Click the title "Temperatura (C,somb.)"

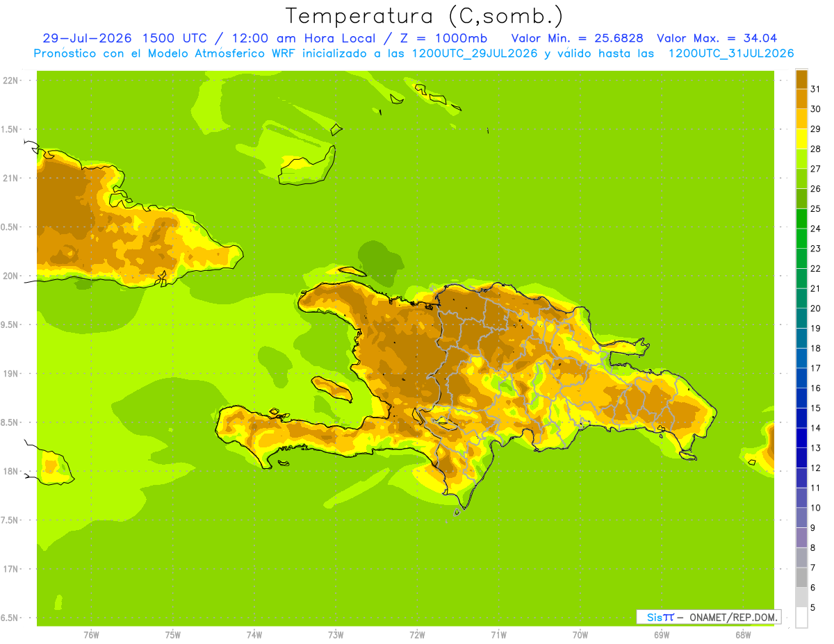tap(424, 16)
